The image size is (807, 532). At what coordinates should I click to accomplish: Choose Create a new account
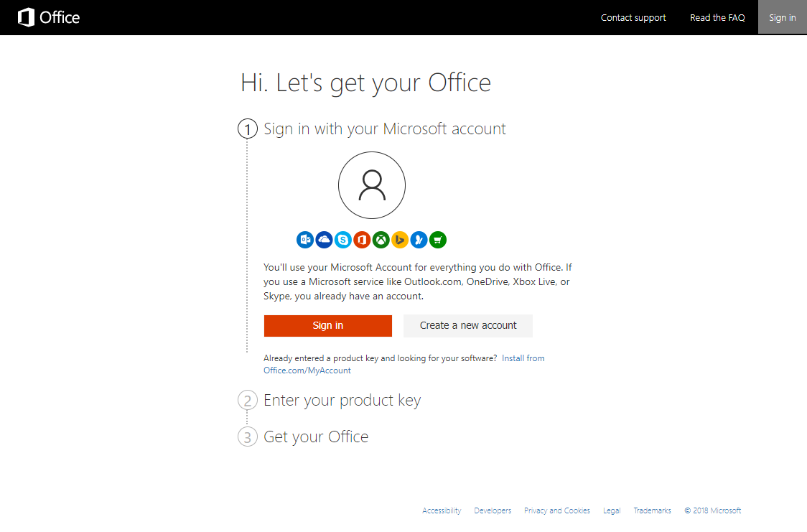click(x=468, y=326)
